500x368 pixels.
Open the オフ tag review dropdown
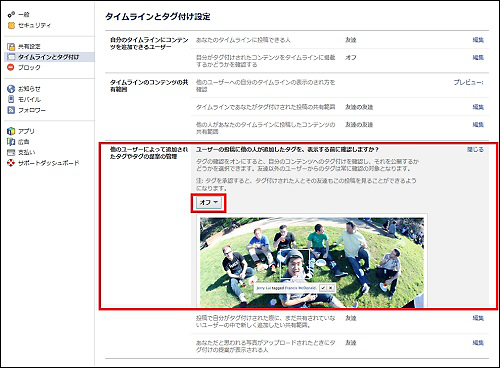[x=209, y=202]
